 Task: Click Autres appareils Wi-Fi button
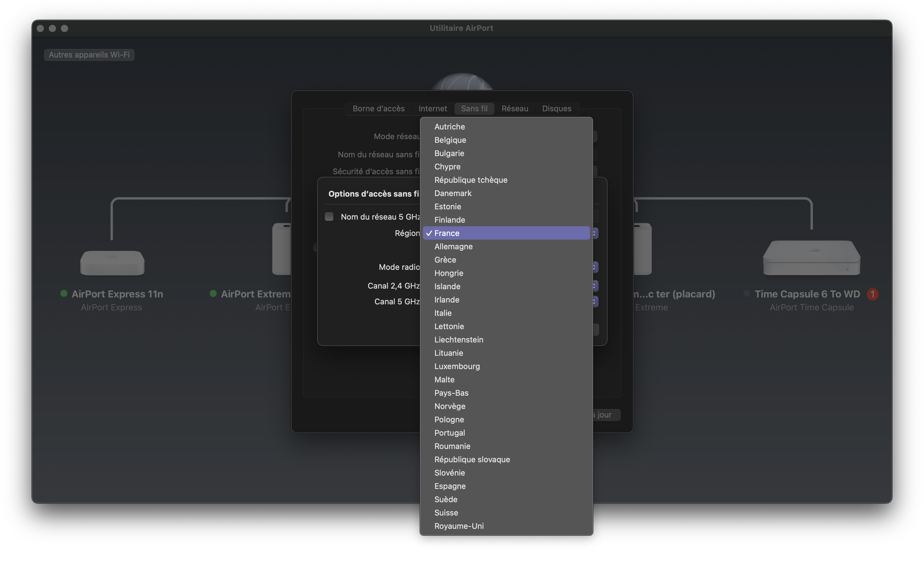pos(89,55)
